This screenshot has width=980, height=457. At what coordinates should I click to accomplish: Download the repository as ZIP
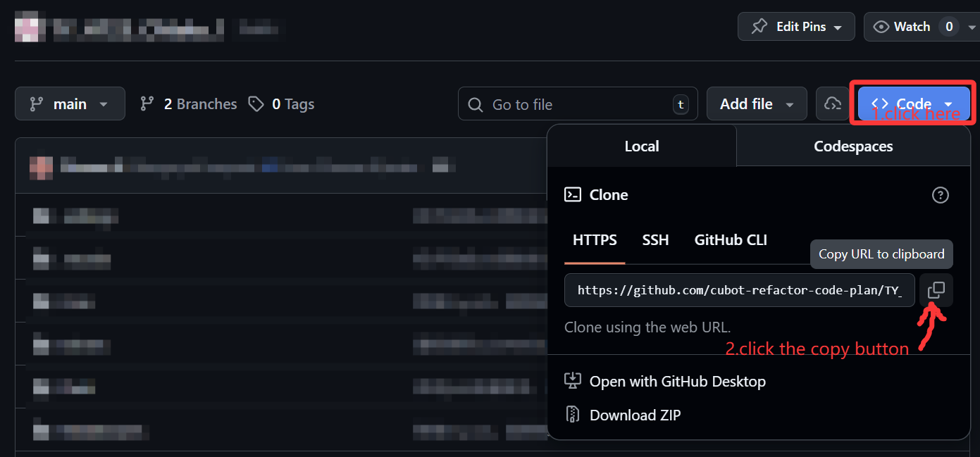pyautogui.click(x=634, y=415)
